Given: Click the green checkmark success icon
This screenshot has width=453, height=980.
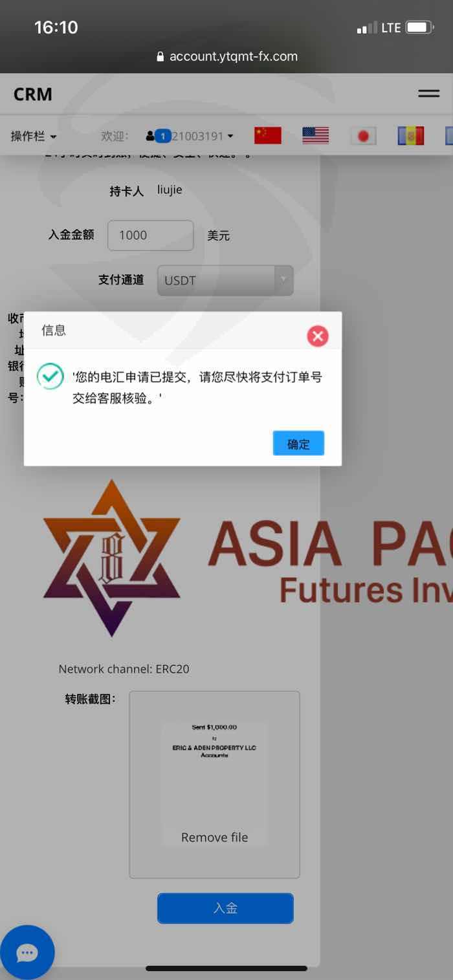Looking at the screenshot, I should (50, 376).
